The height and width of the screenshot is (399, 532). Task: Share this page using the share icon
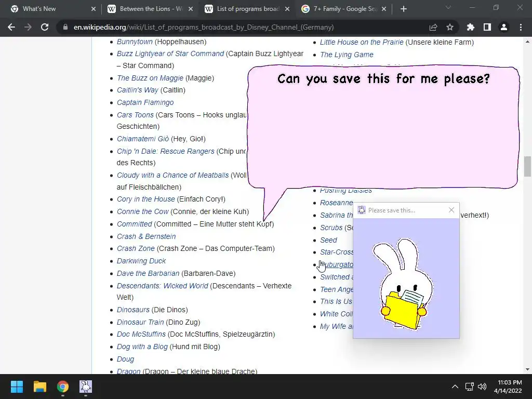(433, 27)
